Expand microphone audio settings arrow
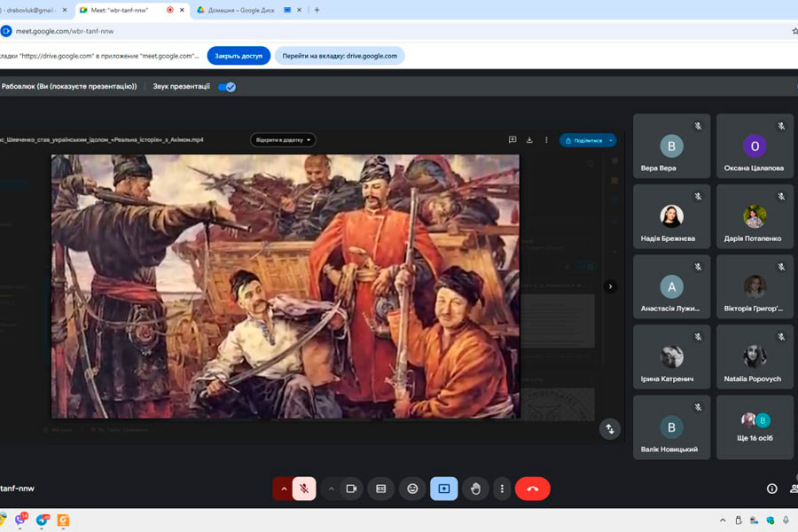The height and width of the screenshot is (532, 798). point(284,489)
